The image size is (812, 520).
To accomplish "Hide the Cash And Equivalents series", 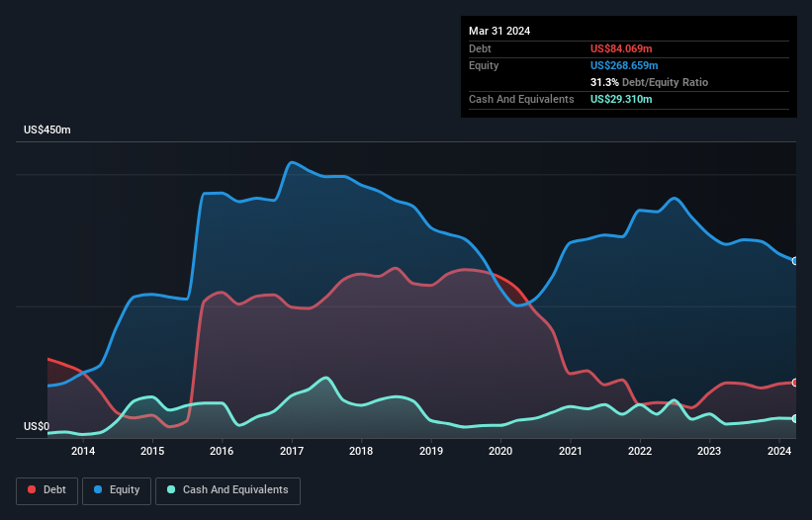I will [227, 489].
